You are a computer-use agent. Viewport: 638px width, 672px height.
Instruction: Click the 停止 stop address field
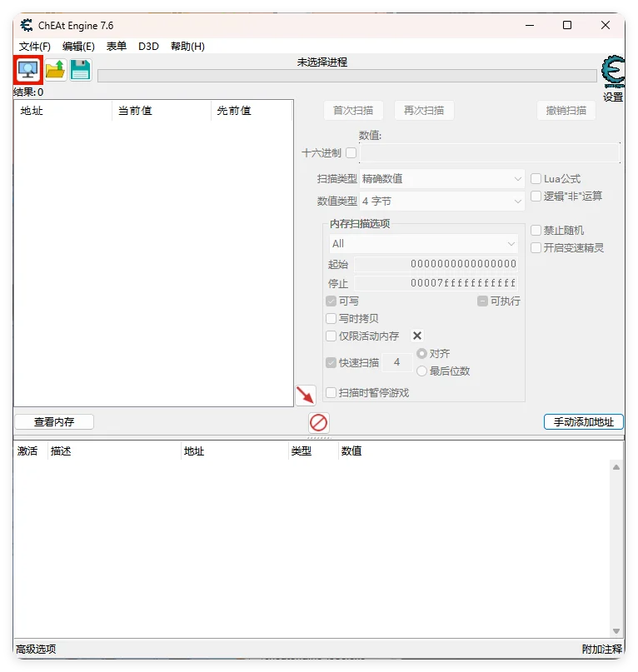436,283
